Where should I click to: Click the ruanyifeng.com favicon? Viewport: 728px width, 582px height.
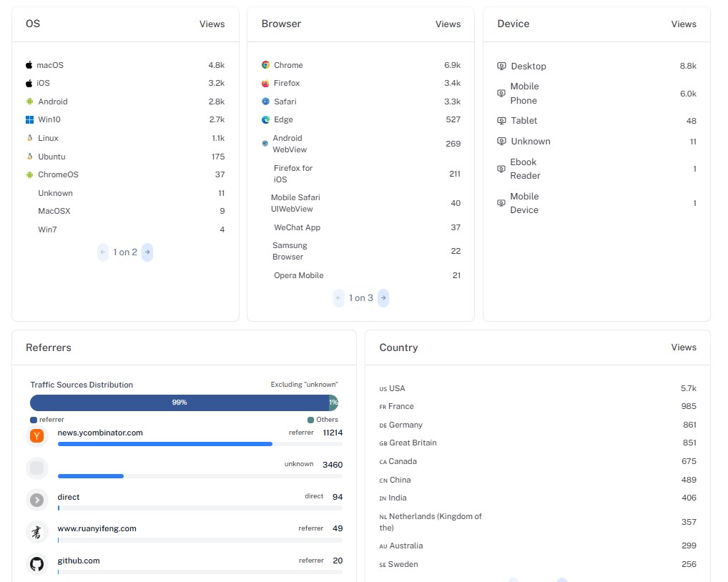pyautogui.click(x=36, y=531)
